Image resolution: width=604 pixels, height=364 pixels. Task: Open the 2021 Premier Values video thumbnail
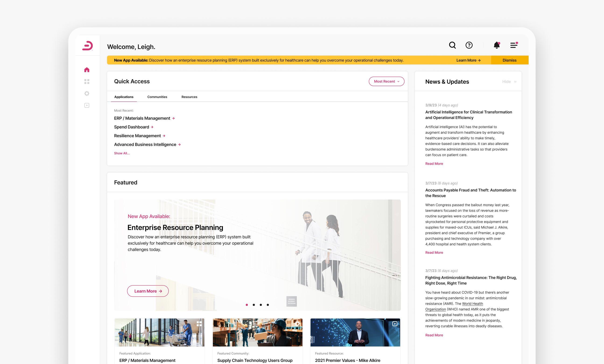(355, 332)
